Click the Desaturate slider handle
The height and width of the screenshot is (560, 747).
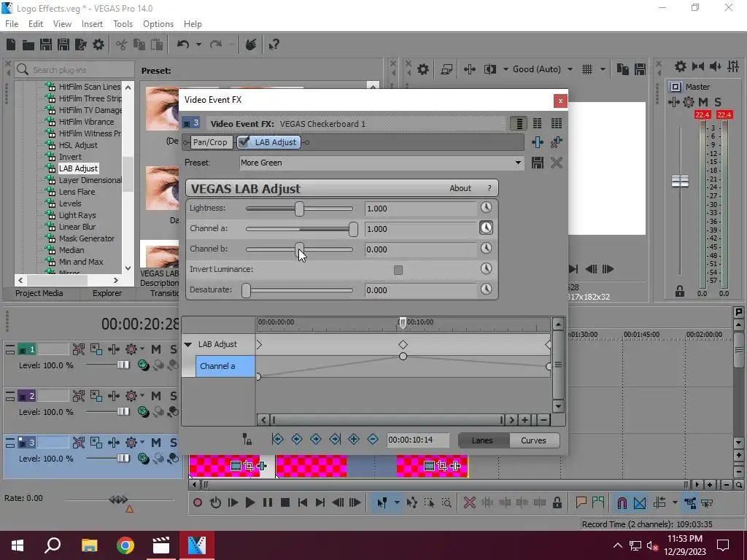pyautogui.click(x=246, y=290)
